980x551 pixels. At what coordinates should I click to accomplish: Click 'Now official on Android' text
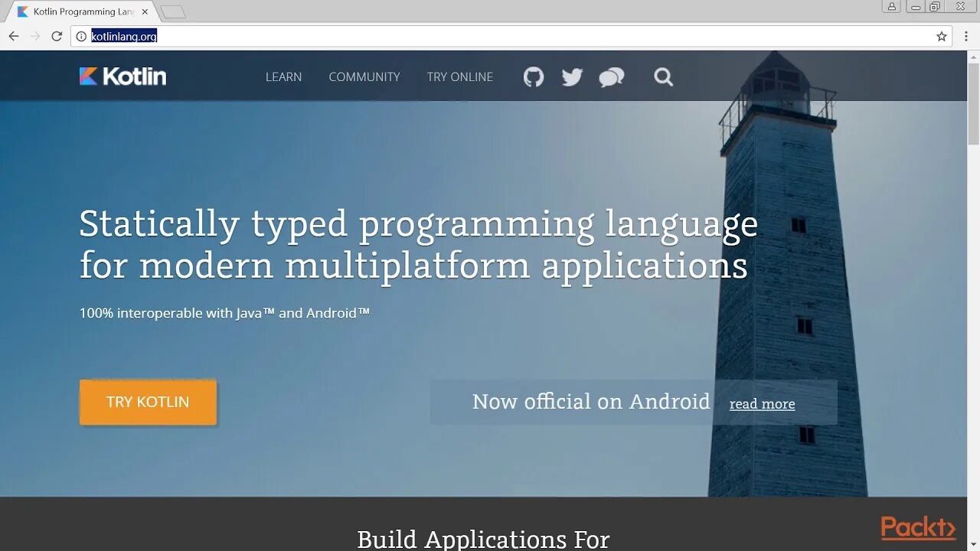pos(591,401)
